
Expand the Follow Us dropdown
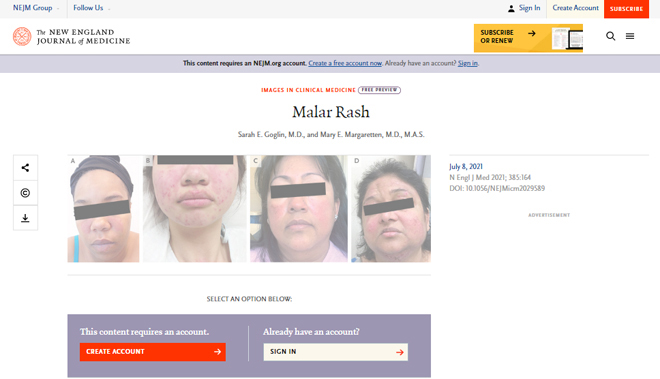pyautogui.click(x=91, y=8)
